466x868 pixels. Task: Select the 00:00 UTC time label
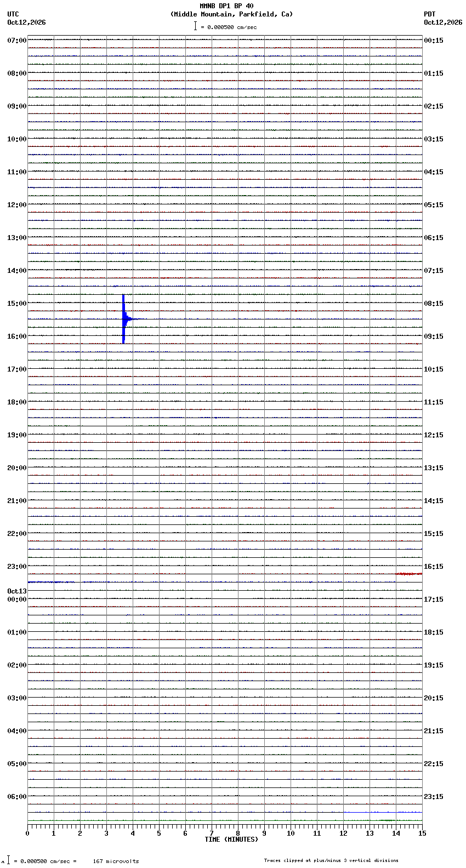(17, 599)
